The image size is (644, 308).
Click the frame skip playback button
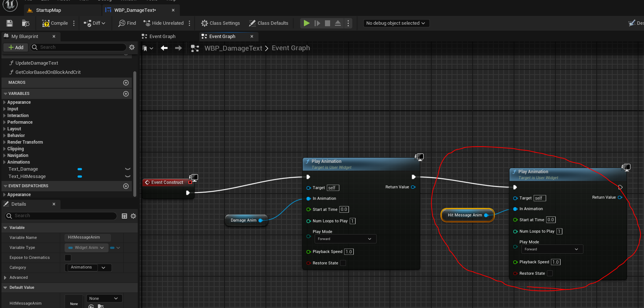317,23
